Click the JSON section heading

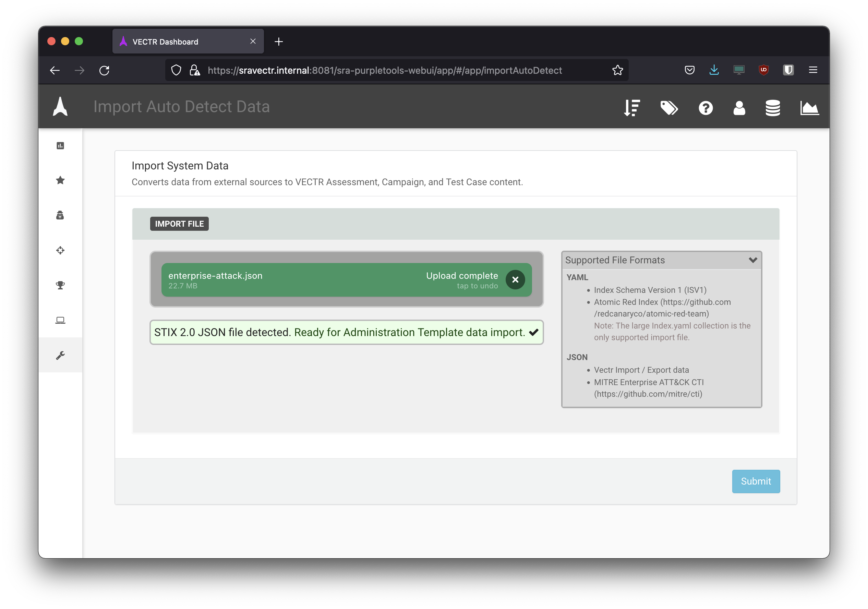577,357
